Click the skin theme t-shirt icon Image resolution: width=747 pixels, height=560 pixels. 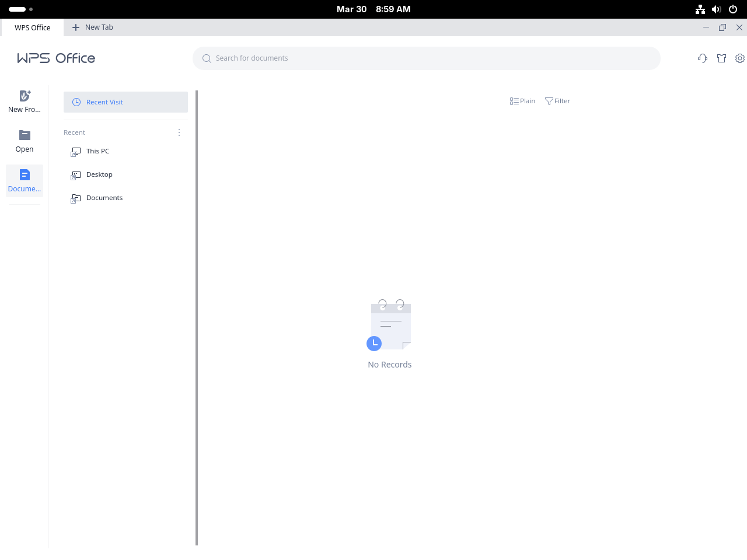pos(721,58)
